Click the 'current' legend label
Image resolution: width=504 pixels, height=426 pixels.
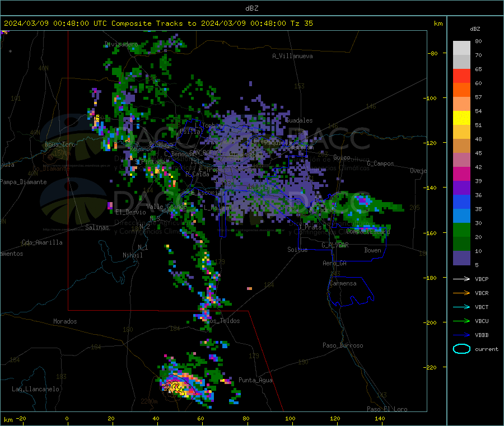pos(487,349)
